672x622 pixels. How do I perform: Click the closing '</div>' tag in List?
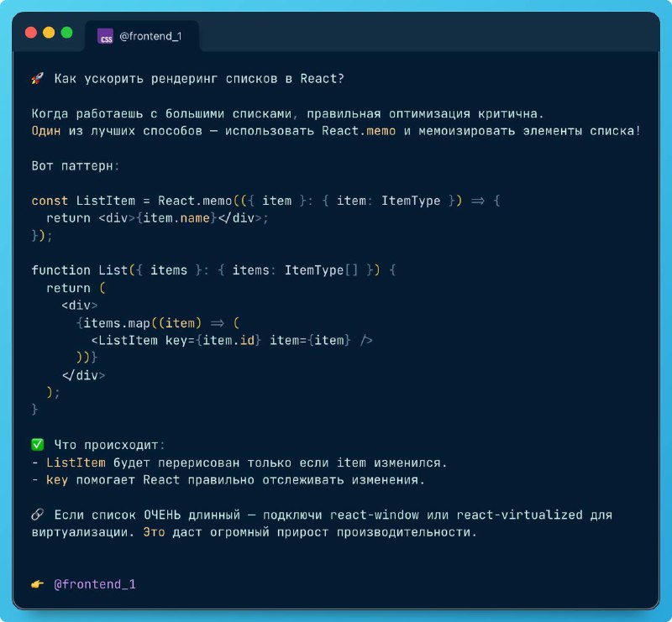[x=83, y=375]
